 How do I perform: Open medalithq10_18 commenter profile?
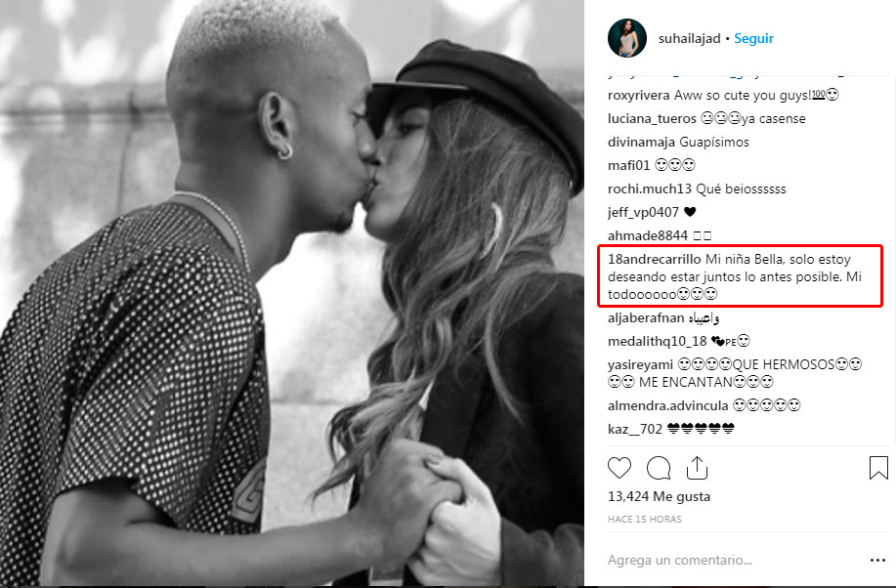pyautogui.click(x=658, y=341)
